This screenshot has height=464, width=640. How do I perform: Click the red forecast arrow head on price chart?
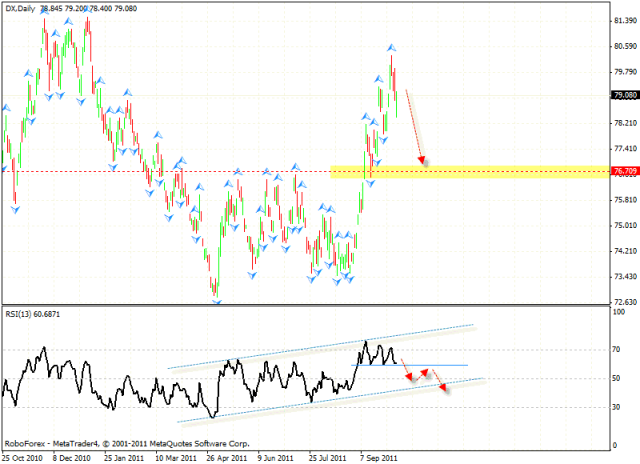pos(423,159)
